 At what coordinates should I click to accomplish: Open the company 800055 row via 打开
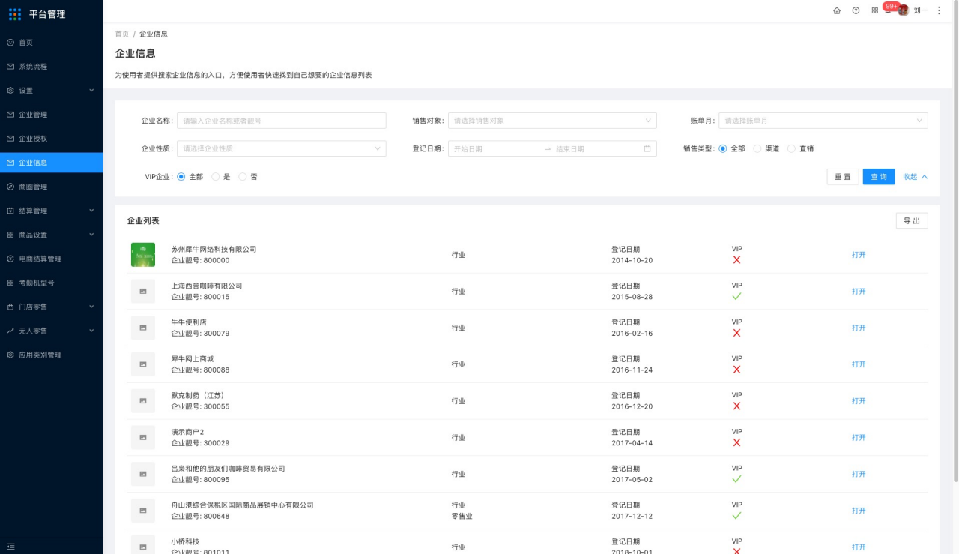[859, 401]
